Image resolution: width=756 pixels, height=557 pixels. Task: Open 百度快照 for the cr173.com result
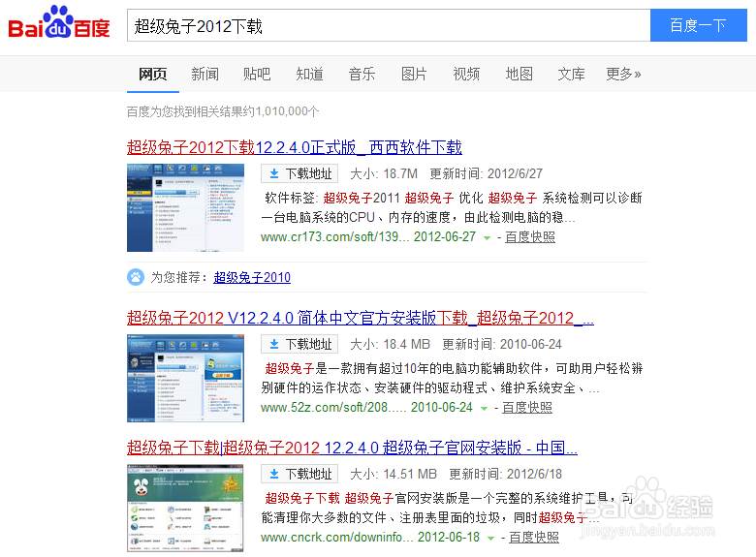(x=530, y=237)
